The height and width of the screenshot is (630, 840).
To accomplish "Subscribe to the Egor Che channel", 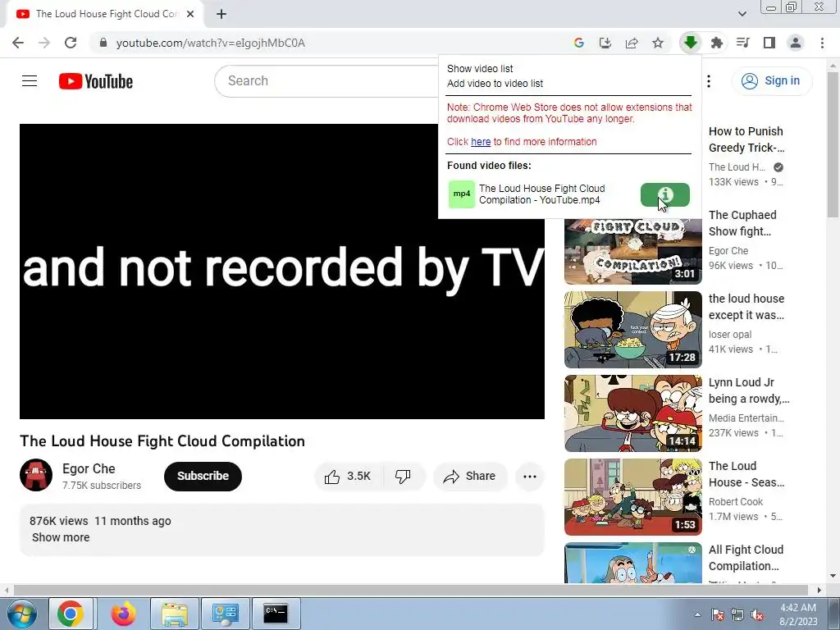I will (203, 477).
